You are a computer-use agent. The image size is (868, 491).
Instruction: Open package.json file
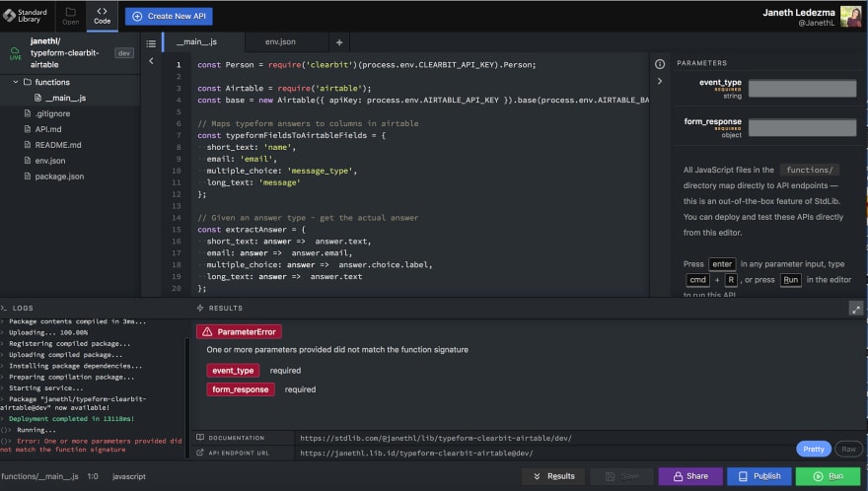(59, 176)
